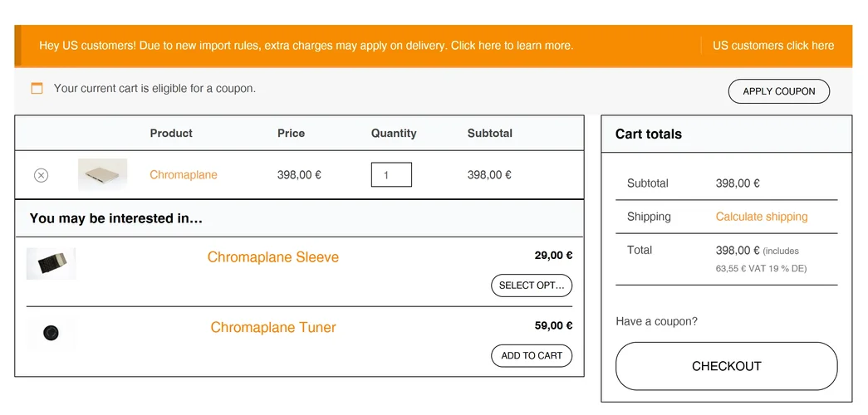Viewport: 868px width, 415px height.
Task: Open the Chromaplane product thumbnail
Action: (x=102, y=174)
